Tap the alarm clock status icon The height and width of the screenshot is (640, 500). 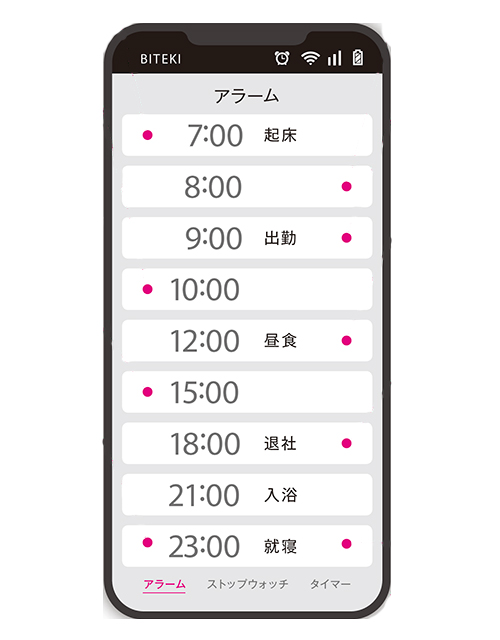(282, 58)
